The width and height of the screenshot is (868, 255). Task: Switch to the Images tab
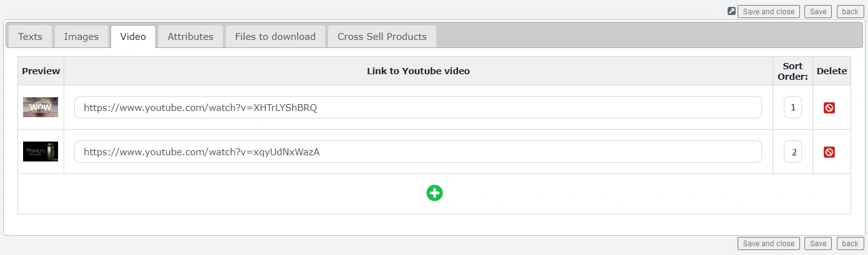tap(81, 37)
